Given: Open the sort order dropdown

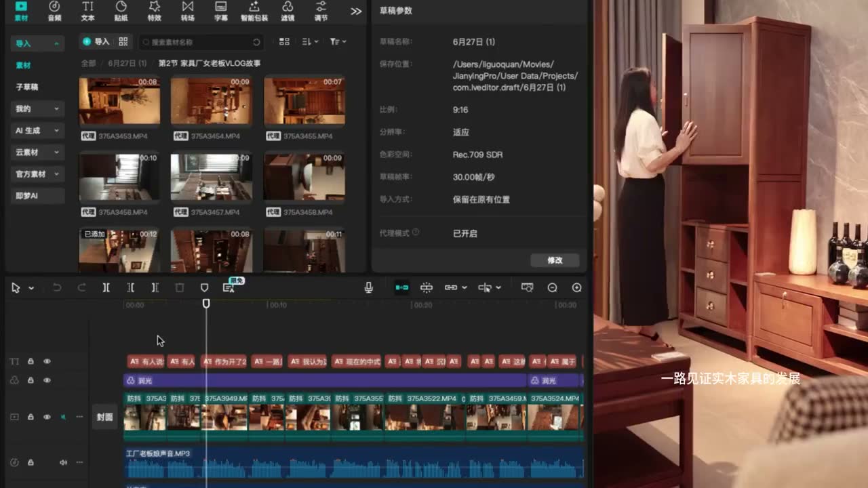Looking at the screenshot, I should click(310, 42).
